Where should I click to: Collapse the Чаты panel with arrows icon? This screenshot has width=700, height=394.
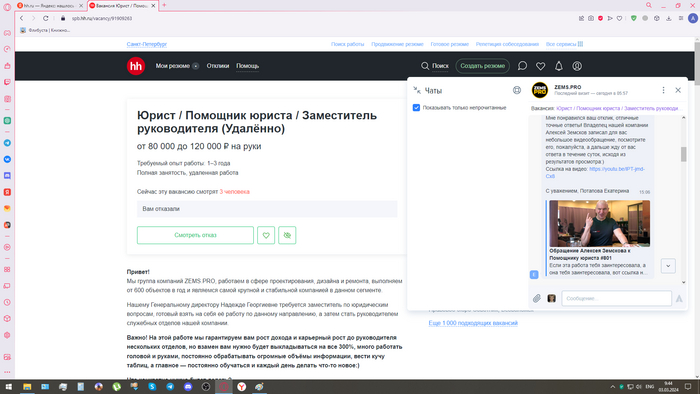pyautogui.click(x=417, y=90)
